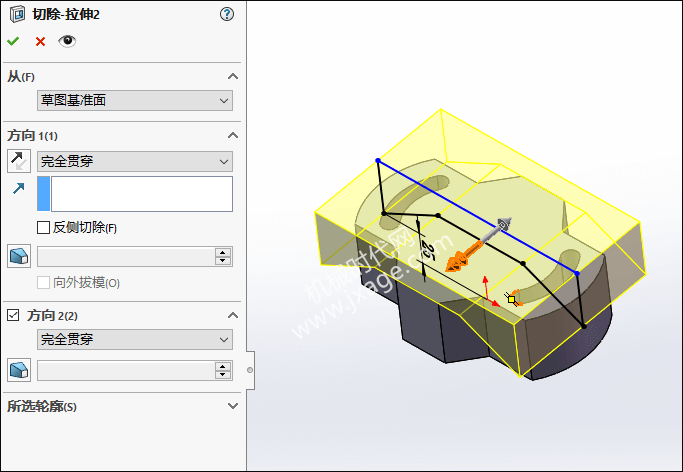The height and width of the screenshot is (472, 683).
Task: Collapse the 方向 1(1) section
Action: pos(233,135)
